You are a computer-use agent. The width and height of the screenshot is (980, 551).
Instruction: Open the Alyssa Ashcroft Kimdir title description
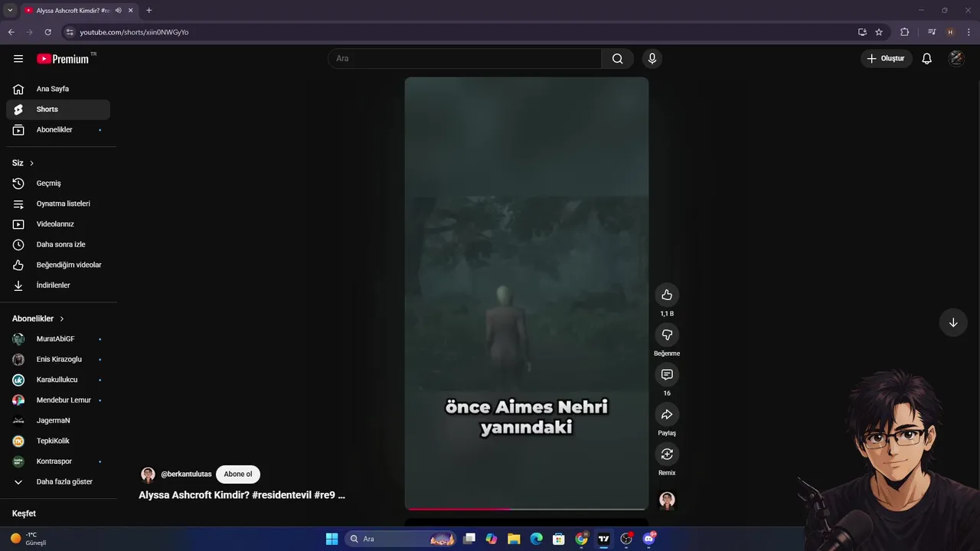(242, 495)
